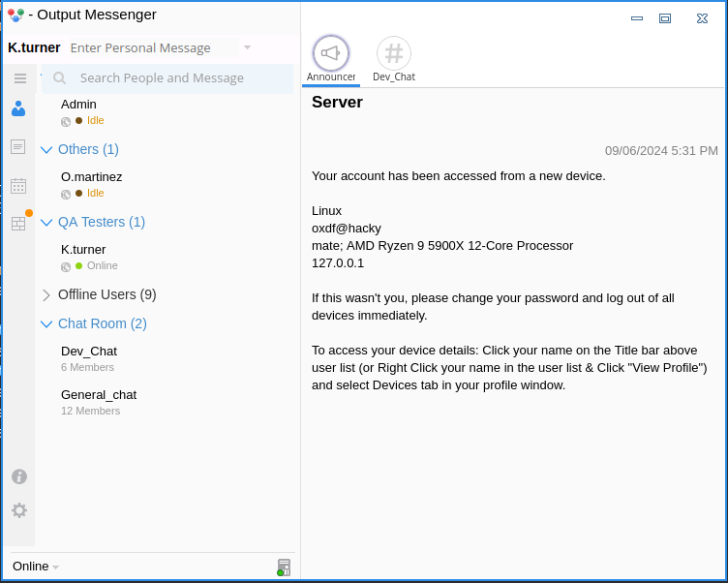Click the Online status under K.turner
Viewport: 728px width, 583px height.
pos(103,265)
